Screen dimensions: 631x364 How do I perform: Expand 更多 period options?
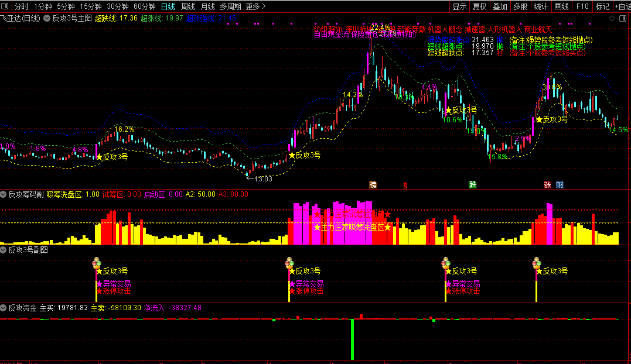coord(256,6)
